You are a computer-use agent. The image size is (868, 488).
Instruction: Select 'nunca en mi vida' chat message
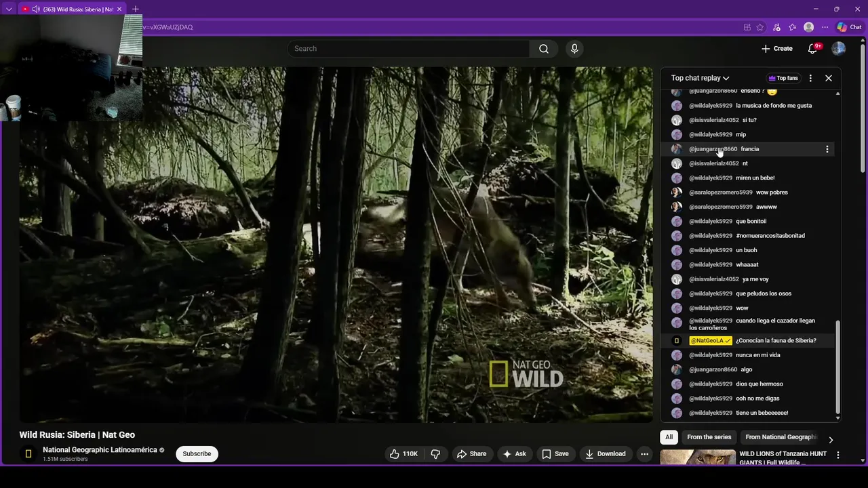coord(758,355)
